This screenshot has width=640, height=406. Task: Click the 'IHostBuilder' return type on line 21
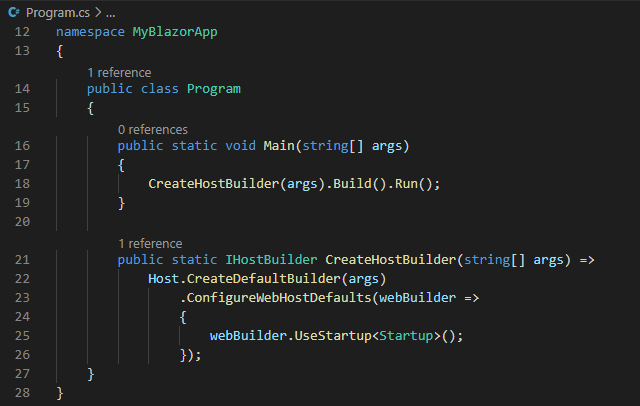(x=271, y=260)
